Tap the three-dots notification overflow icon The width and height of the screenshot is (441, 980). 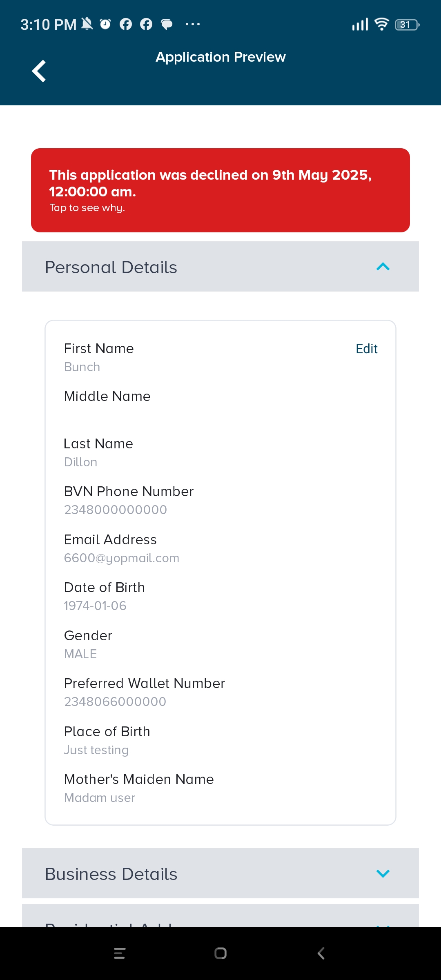[x=193, y=24]
